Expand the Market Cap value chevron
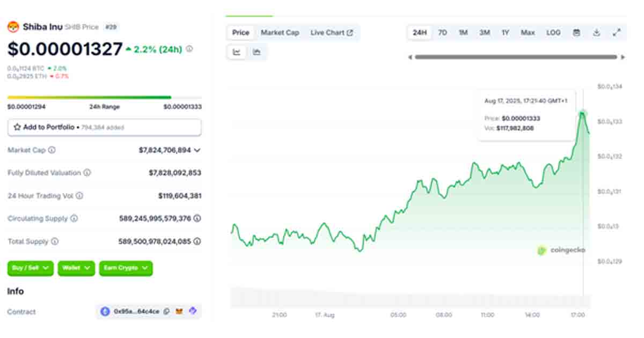The height and width of the screenshot is (338, 644). pos(197,150)
